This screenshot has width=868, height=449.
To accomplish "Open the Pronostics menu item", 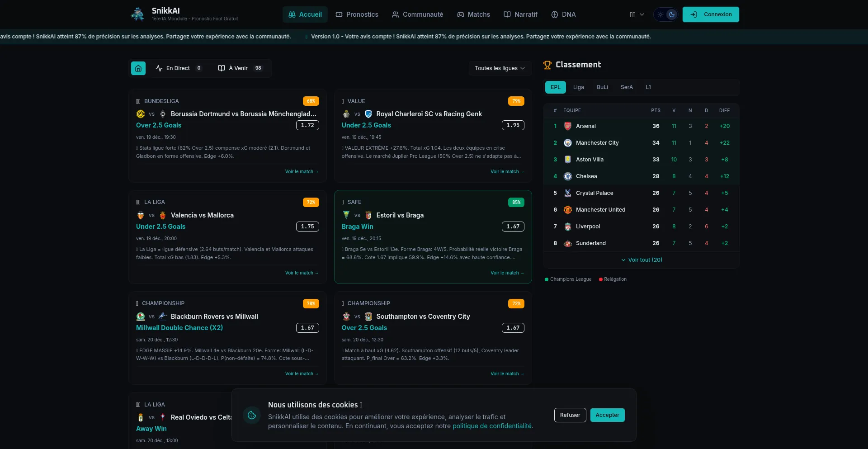I will [357, 14].
